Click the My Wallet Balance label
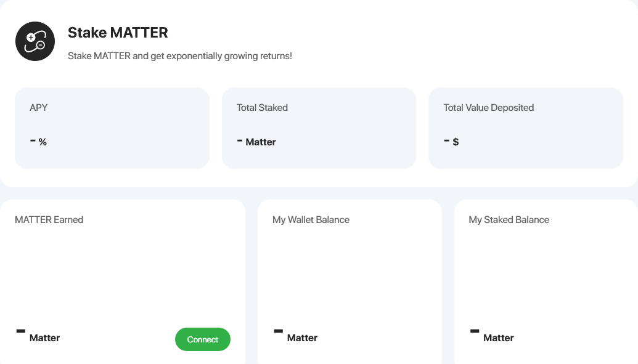Image resolution: width=638 pixels, height=364 pixels. [x=311, y=220]
